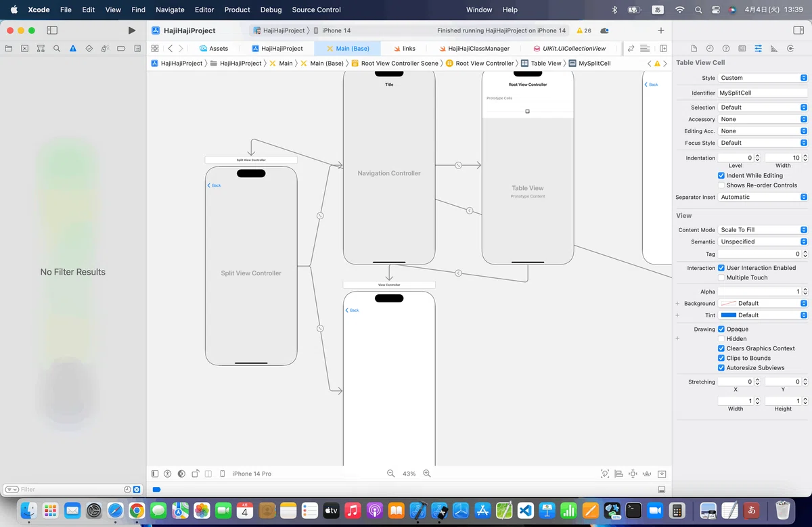812x527 pixels.
Task: Add an editor on the right
Action: point(663,49)
